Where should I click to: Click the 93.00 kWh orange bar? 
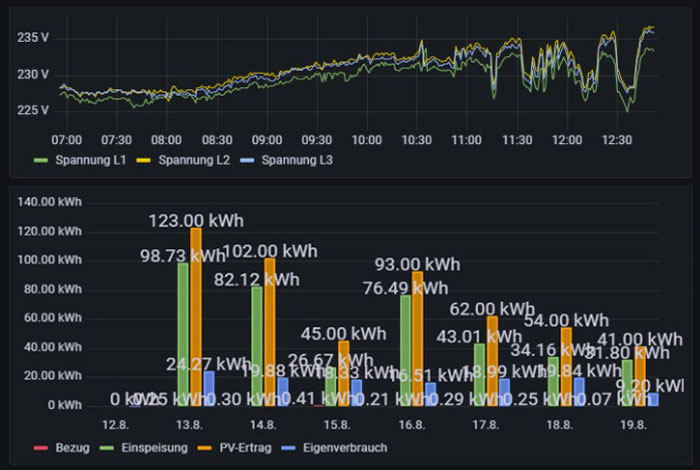coord(417,340)
